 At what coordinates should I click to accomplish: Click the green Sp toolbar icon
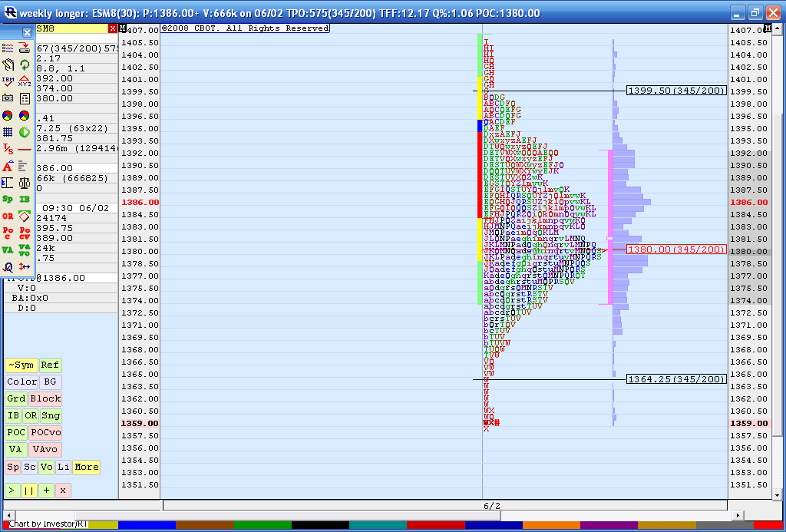8,200
